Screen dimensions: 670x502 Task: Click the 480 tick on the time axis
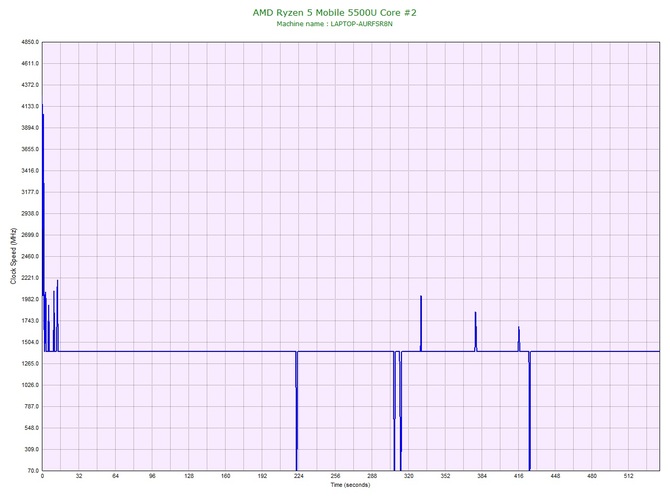592,476
